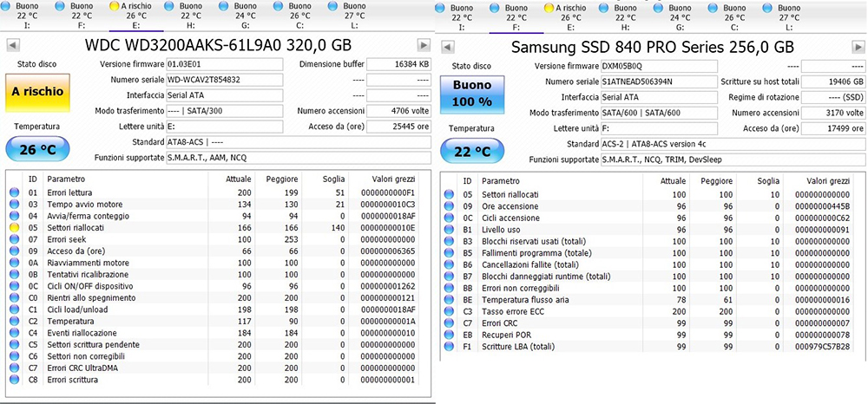Click status orb beside Rientri allo spegnimento

tap(14, 298)
